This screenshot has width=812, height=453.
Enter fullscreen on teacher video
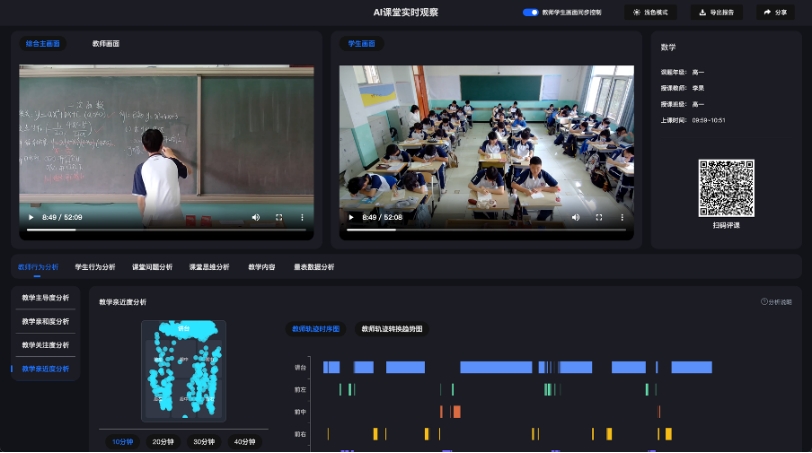[279, 217]
